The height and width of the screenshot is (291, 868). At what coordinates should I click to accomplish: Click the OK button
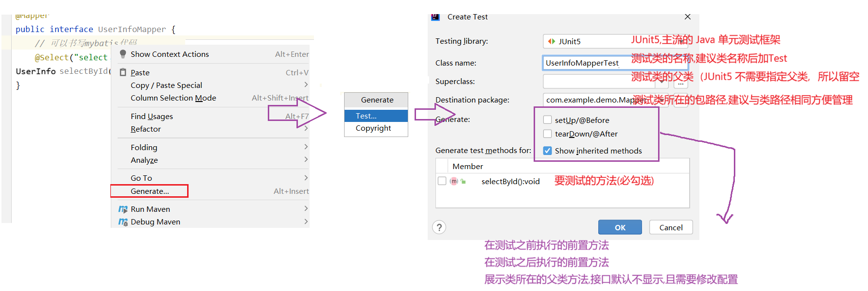pyautogui.click(x=620, y=227)
